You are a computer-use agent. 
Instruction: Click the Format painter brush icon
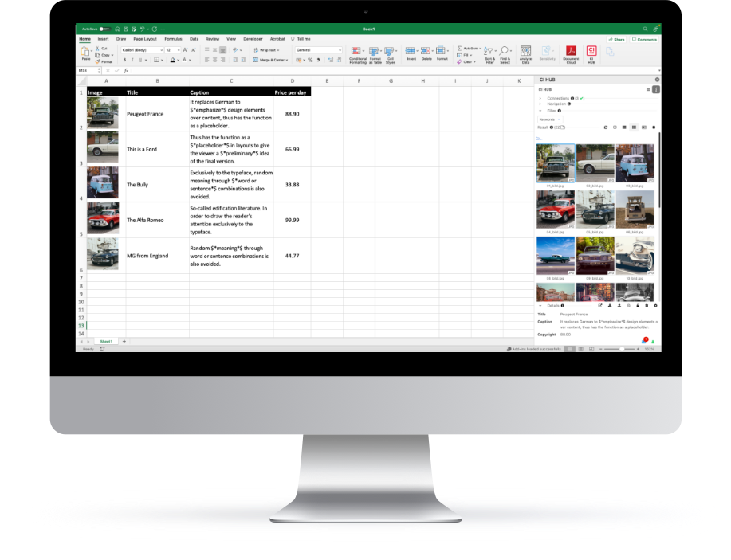pyautogui.click(x=97, y=61)
